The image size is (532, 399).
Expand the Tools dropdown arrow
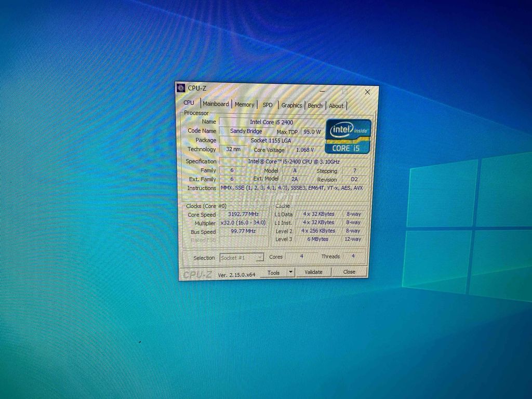point(291,272)
